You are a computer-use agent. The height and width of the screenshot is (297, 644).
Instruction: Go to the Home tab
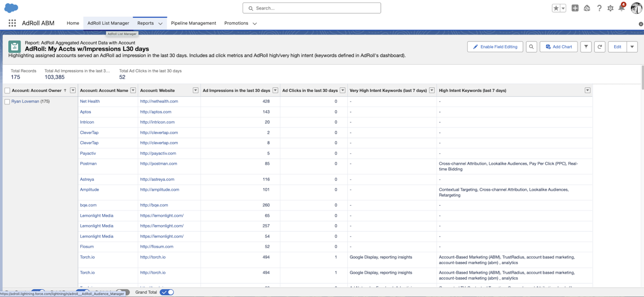73,23
